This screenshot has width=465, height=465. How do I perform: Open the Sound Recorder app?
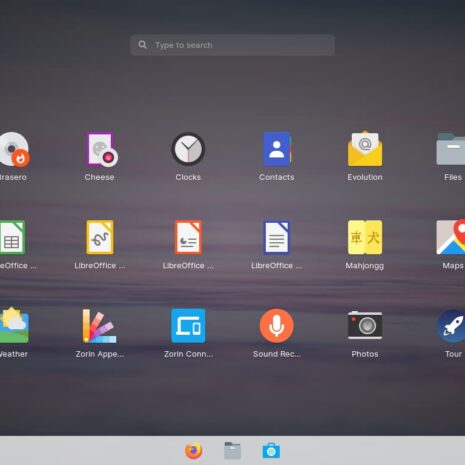(277, 326)
